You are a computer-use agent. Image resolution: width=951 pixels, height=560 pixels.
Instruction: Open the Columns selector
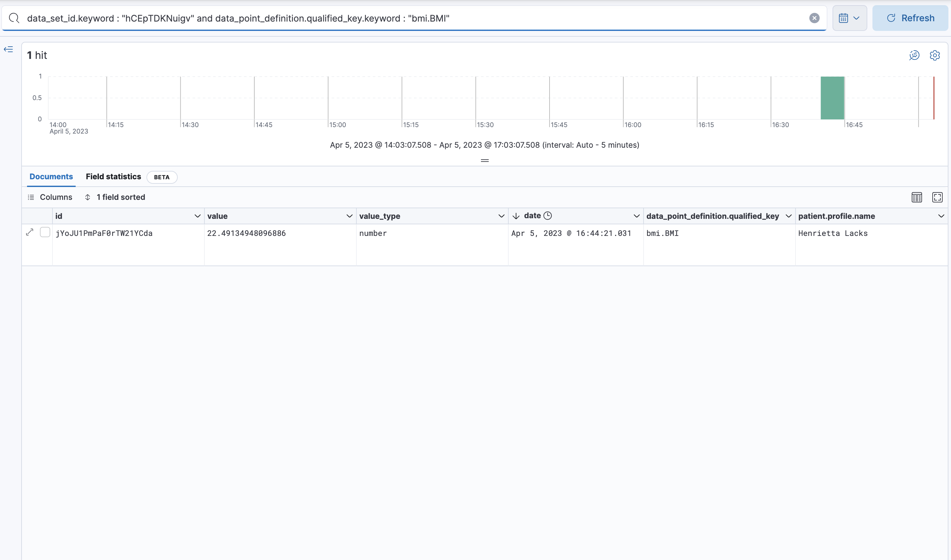tap(50, 197)
